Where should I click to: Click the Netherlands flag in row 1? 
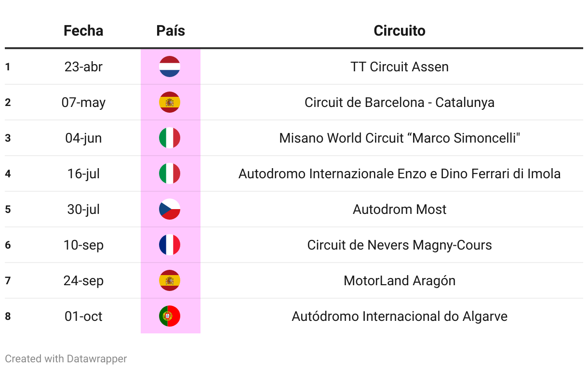tap(170, 66)
